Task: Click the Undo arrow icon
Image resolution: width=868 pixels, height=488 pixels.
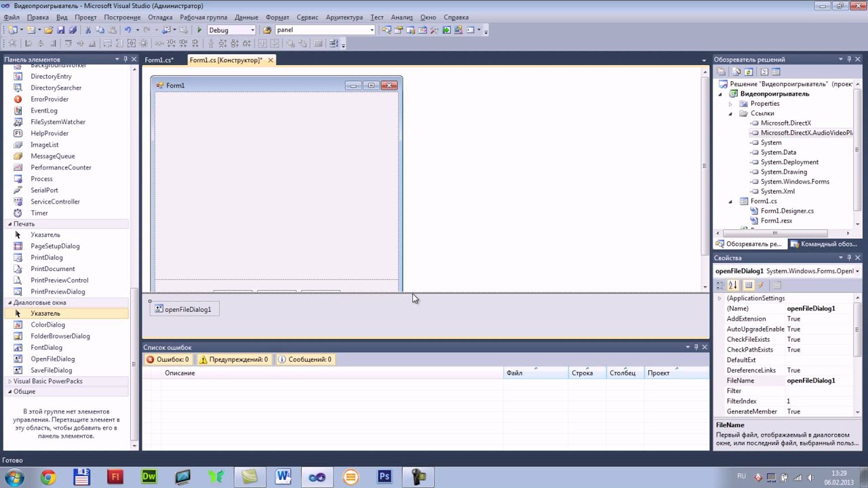Action: (x=127, y=30)
